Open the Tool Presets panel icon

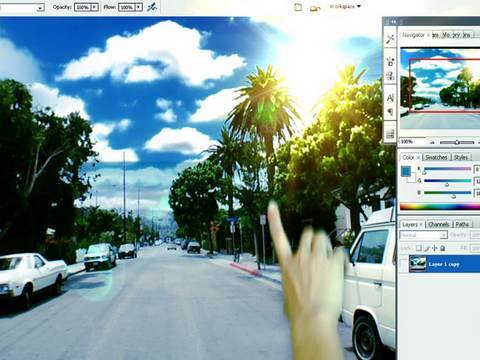[390, 39]
